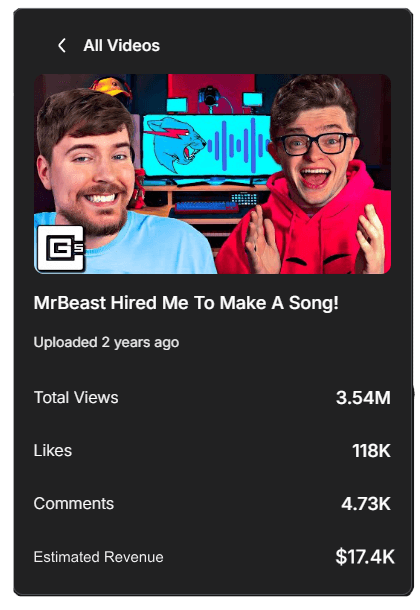Click the 3.54M views value
The image size is (420, 610).
363,398
